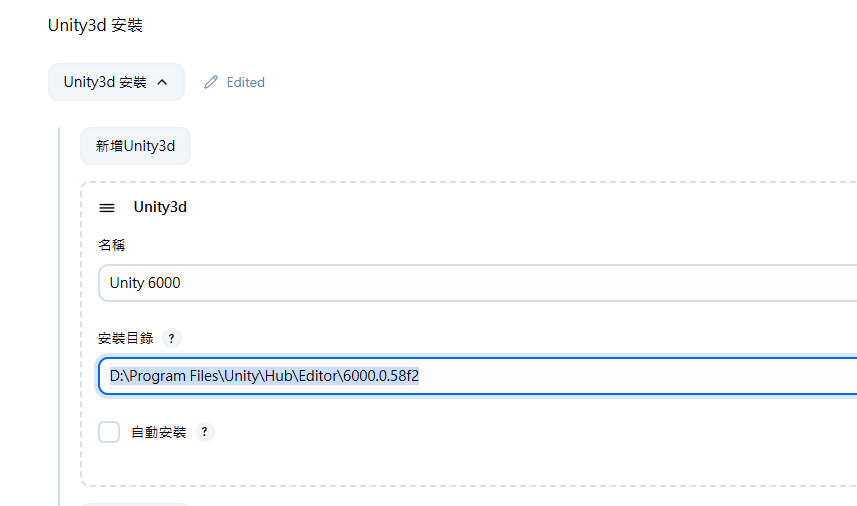Click the 安裝目錄 field label
This screenshot has height=506, width=857.
point(126,338)
